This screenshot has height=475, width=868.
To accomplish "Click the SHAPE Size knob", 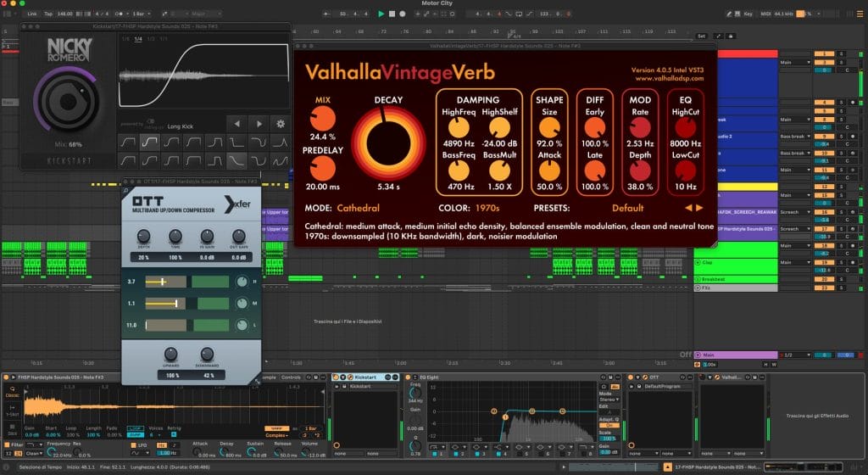I will tap(549, 128).
